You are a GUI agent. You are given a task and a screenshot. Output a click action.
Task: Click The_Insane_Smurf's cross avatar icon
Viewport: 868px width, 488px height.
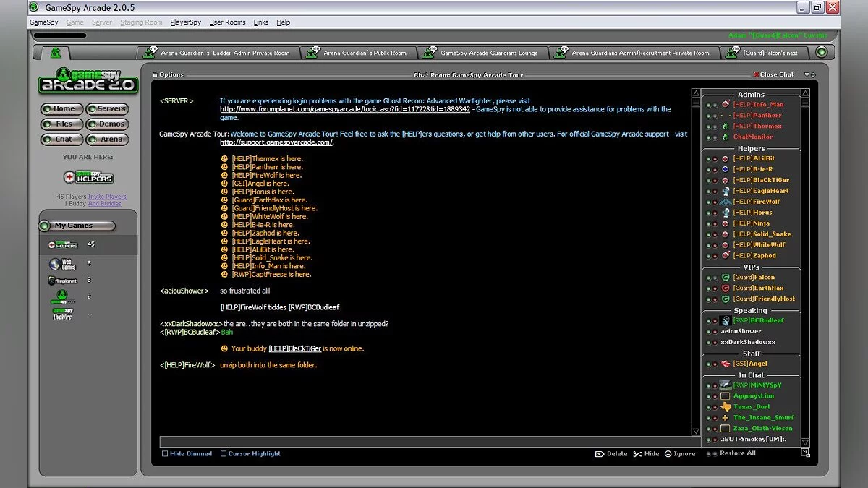[726, 418]
